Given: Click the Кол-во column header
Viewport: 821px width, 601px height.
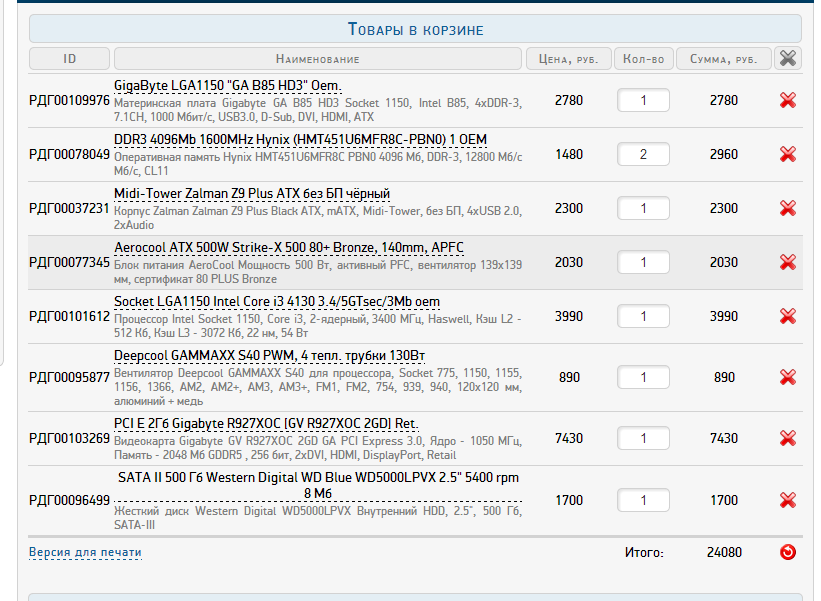Looking at the screenshot, I should pyautogui.click(x=644, y=58).
